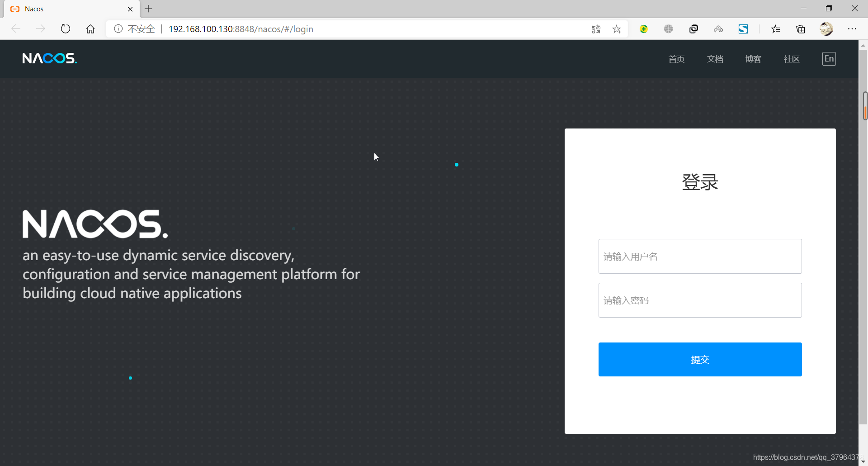
Task: Open the 社区 nav link
Action: (x=792, y=59)
